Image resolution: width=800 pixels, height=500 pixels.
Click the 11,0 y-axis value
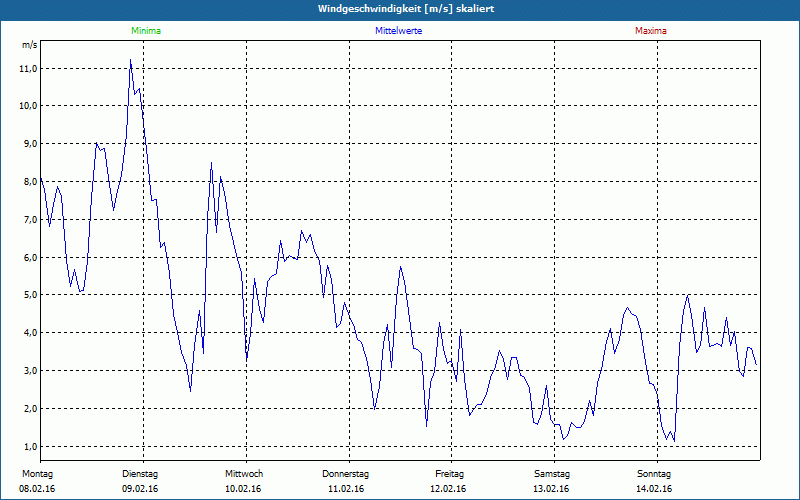[x=29, y=69]
